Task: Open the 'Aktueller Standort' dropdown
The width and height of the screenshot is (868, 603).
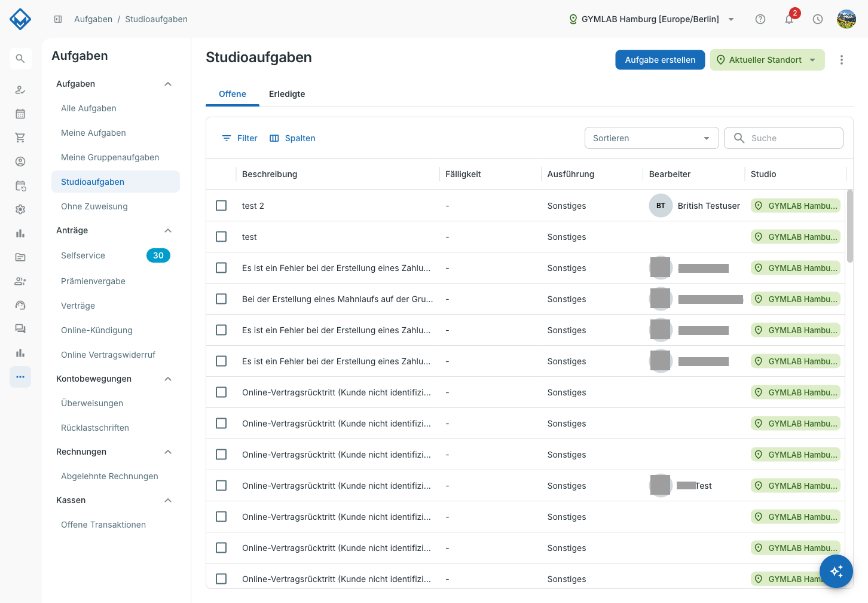Action: (x=767, y=60)
